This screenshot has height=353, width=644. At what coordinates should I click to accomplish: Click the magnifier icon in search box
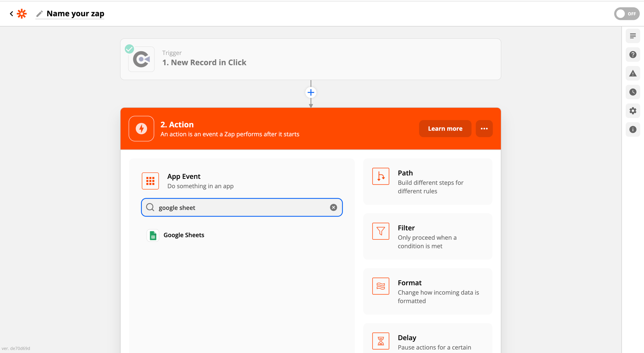click(150, 207)
